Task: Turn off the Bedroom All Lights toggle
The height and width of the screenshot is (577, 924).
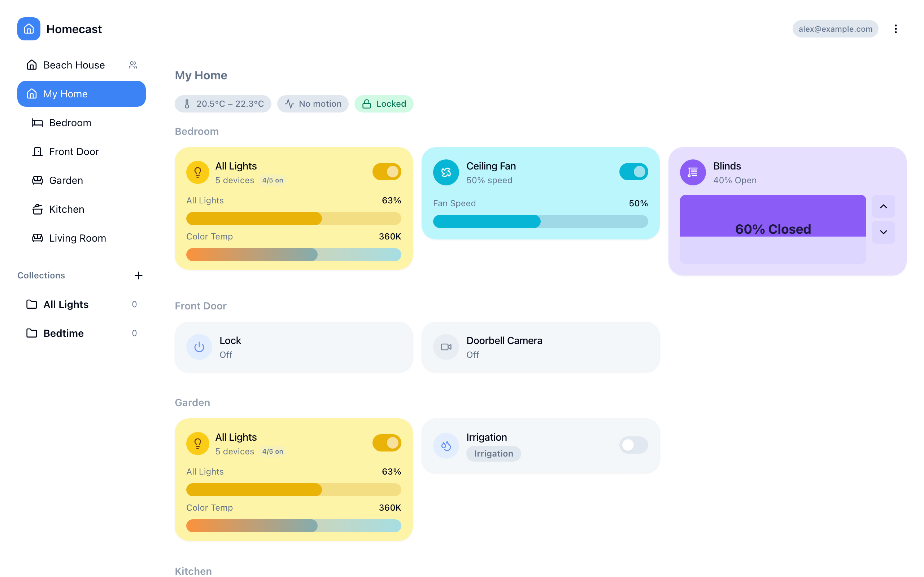Action: pos(387,171)
